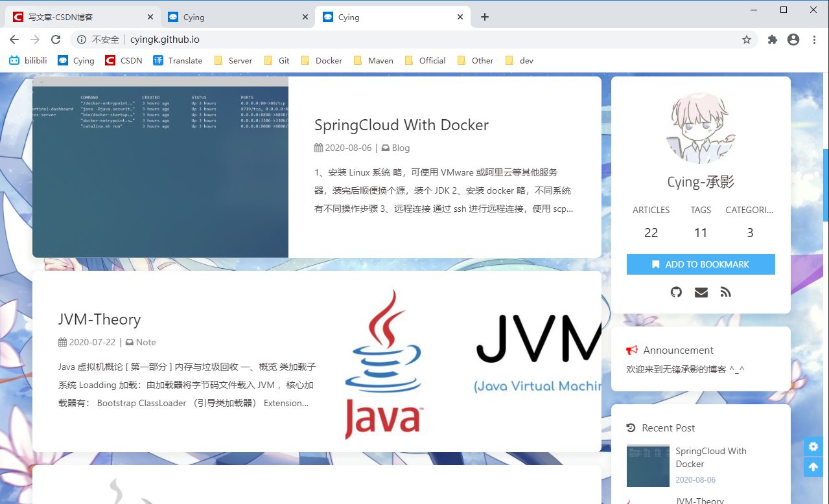Click ADD TO BOOKMARK button
The image size is (829, 504).
click(x=701, y=264)
